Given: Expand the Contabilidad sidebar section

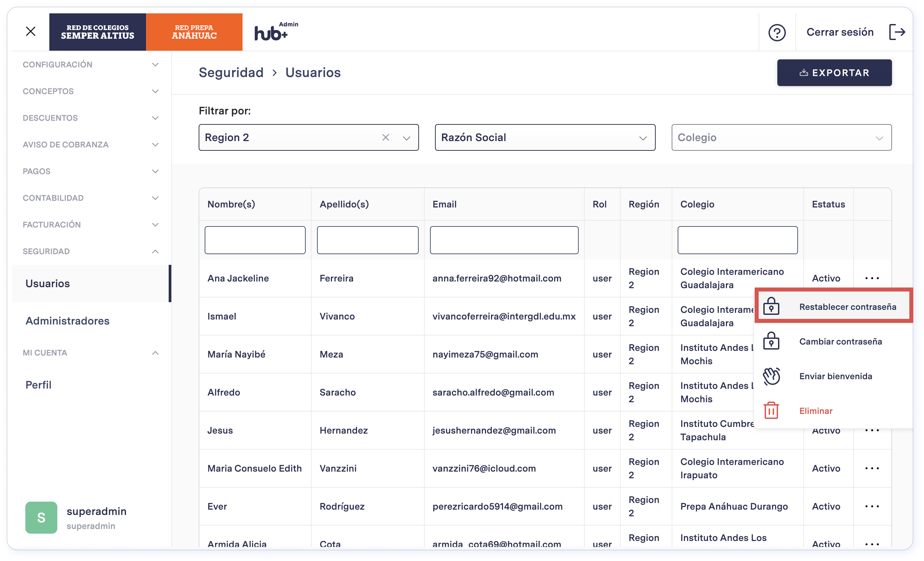Looking at the screenshot, I should (91, 198).
